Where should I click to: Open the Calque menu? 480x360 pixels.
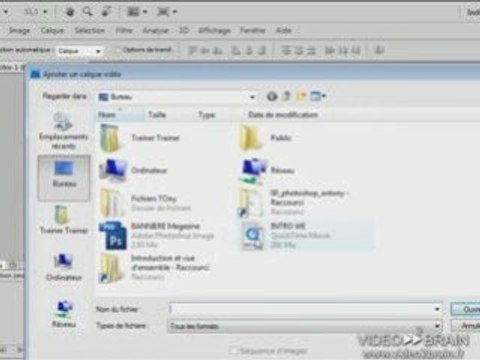(52, 31)
